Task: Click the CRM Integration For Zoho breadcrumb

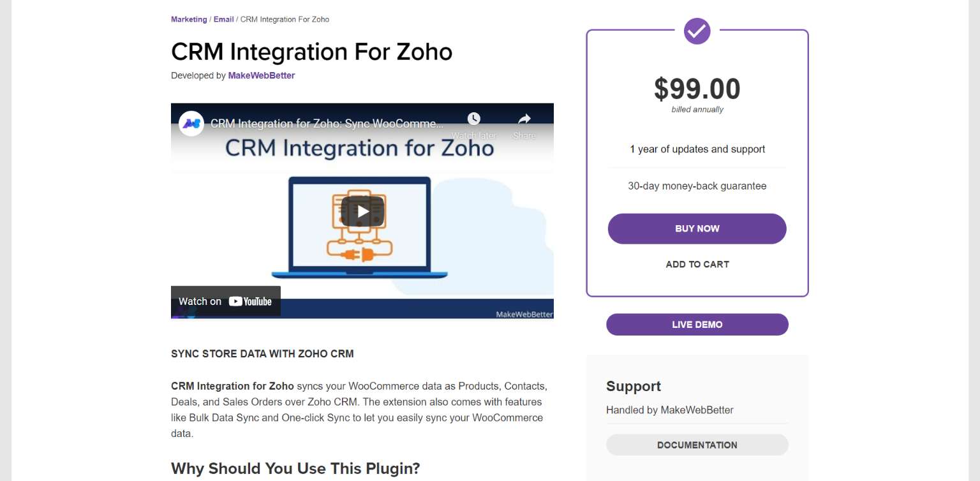Action: 285,19
